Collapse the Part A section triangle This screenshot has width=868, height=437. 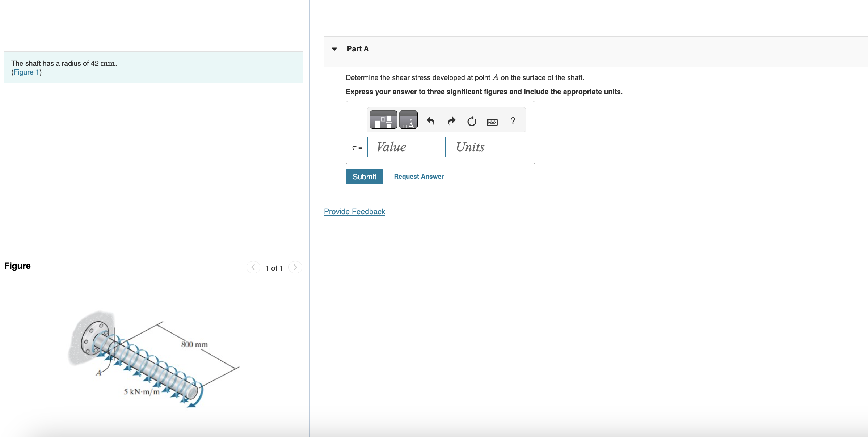pyautogui.click(x=334, y=49)
